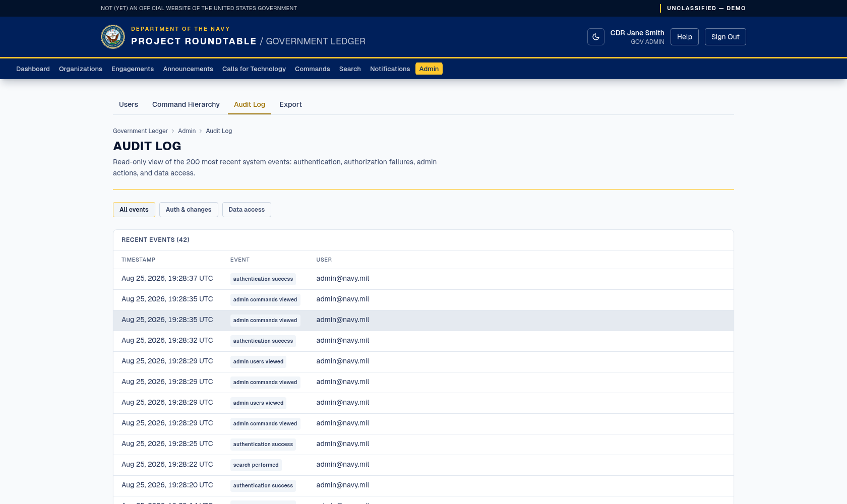Select the Audit Log tab

(250, 104)
